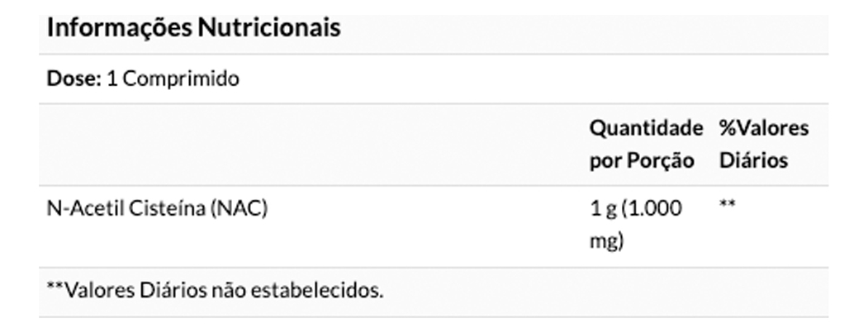This screenshot has width=868, height=333.
Task: Click the word "Informações" in the title
Action: tap(119, 28)
